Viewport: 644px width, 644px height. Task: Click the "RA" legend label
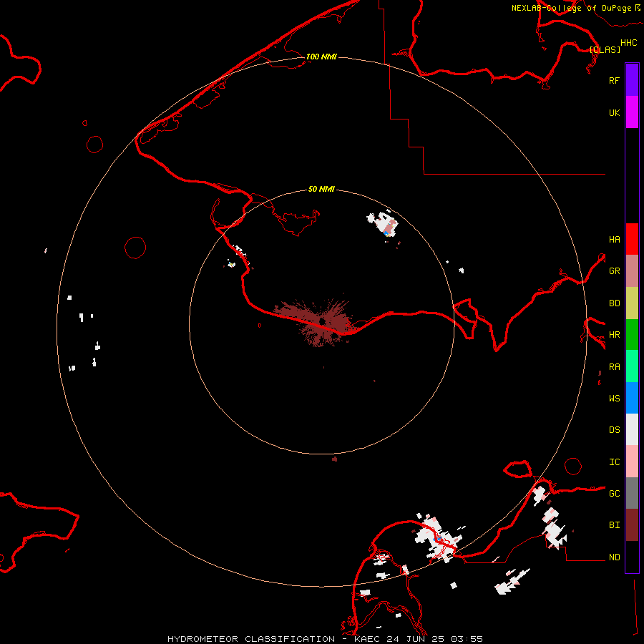coord(614,366)
